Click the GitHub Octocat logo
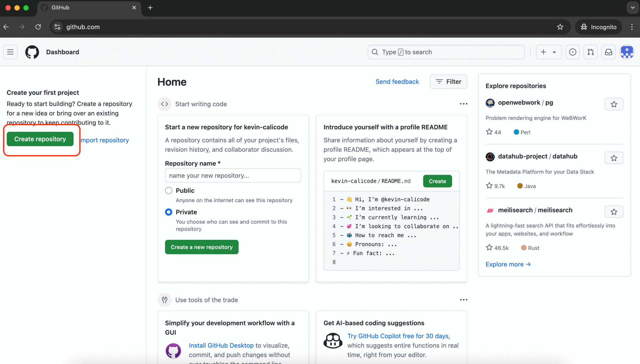640x364 pixels. coord(32,52)
